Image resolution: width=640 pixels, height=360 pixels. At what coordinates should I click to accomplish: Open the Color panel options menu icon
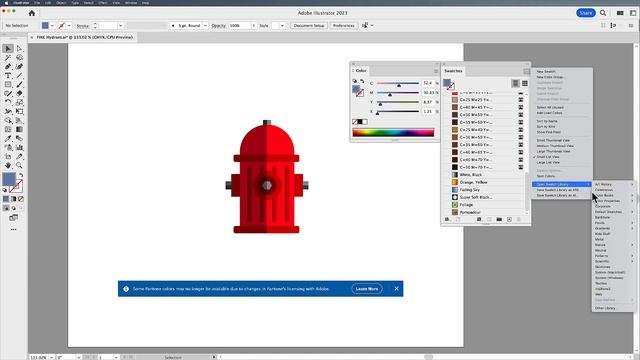(x=436, y=71)
